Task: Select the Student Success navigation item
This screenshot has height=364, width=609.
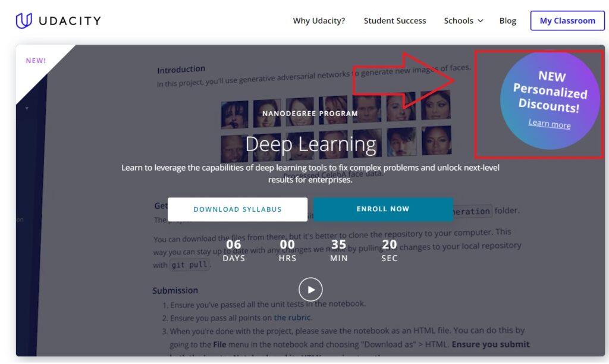Action: click(394, 20)
